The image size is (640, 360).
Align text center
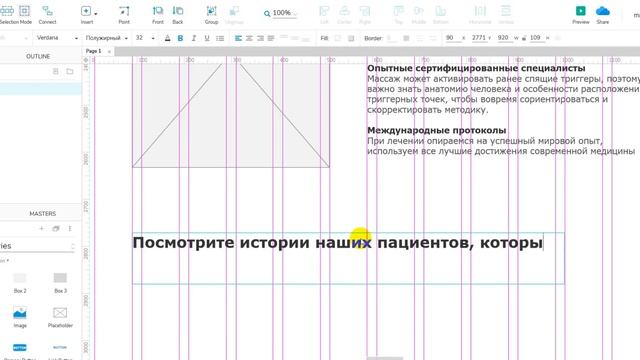click(x=249, y=38)
